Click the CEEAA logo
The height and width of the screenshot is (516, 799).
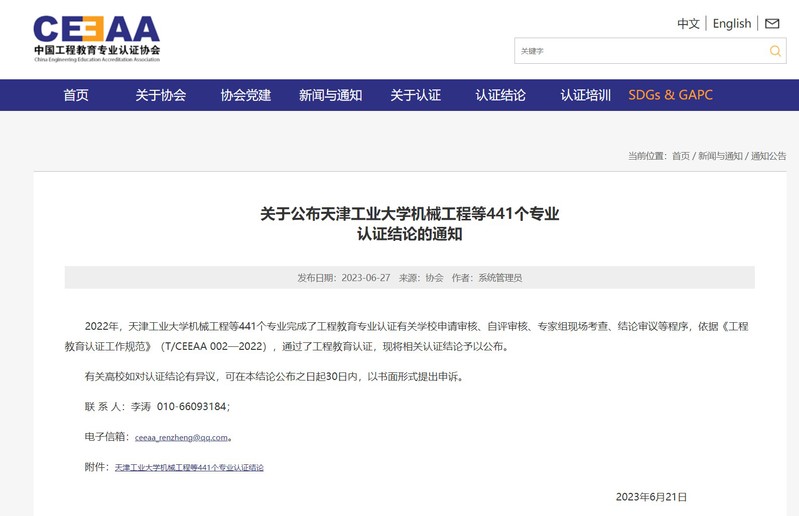pyautogui.click(x=97, y=38)
